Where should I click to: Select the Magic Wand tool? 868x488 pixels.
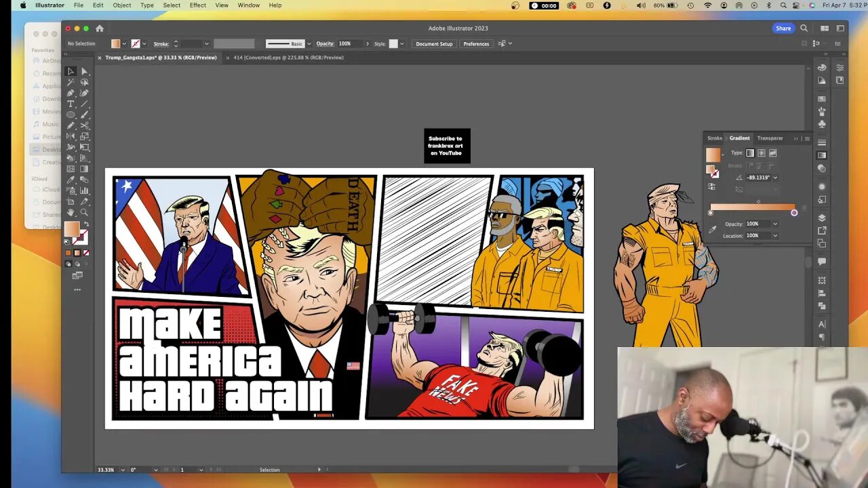pos(71,81)
